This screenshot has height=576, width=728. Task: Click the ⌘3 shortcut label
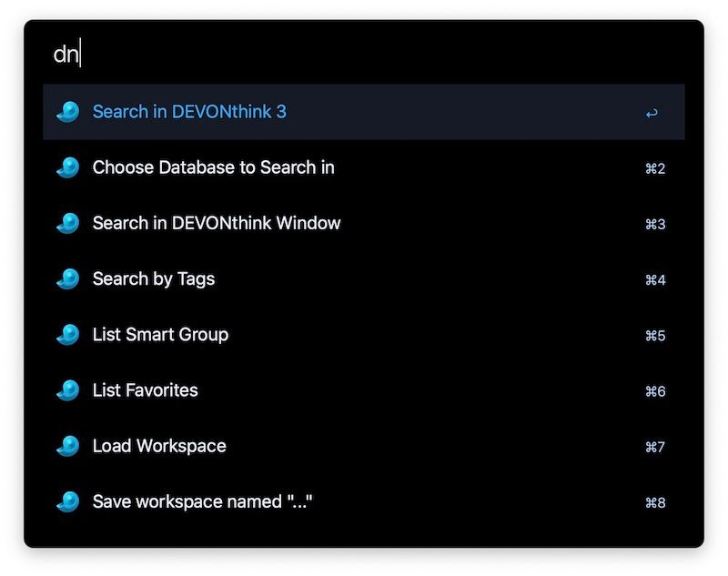tap(655, 224)
